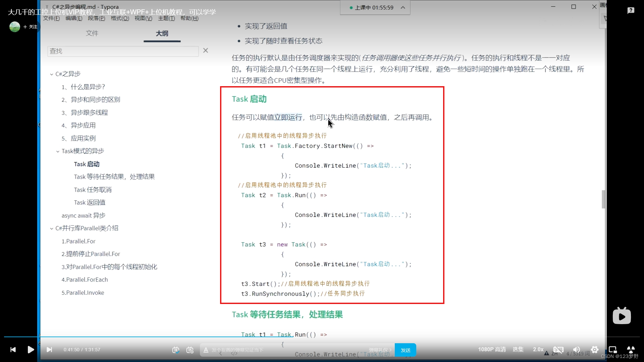Expand the 上课中 timer panel chevron
Image resolution: width=644 pixels, height=362 pixels.
point(403,7)
